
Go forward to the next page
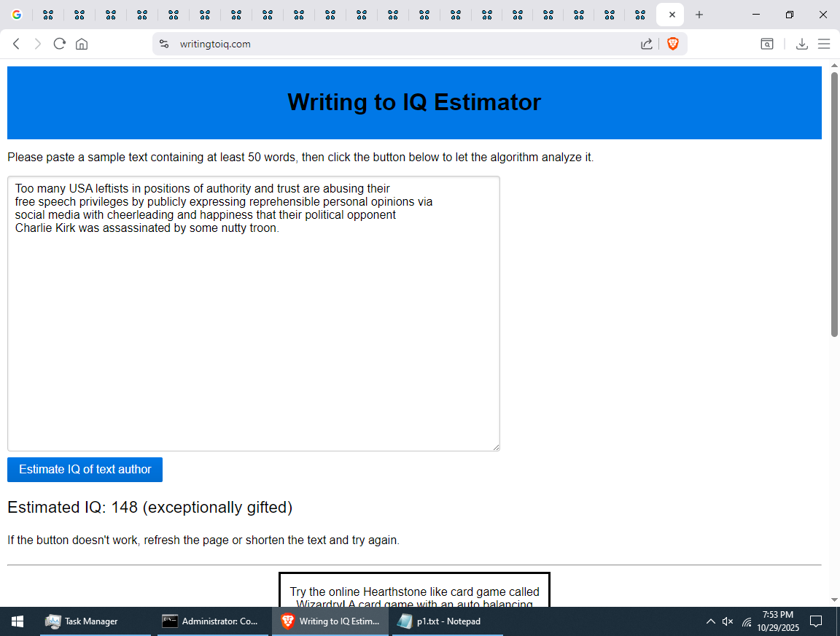point(37,44)
